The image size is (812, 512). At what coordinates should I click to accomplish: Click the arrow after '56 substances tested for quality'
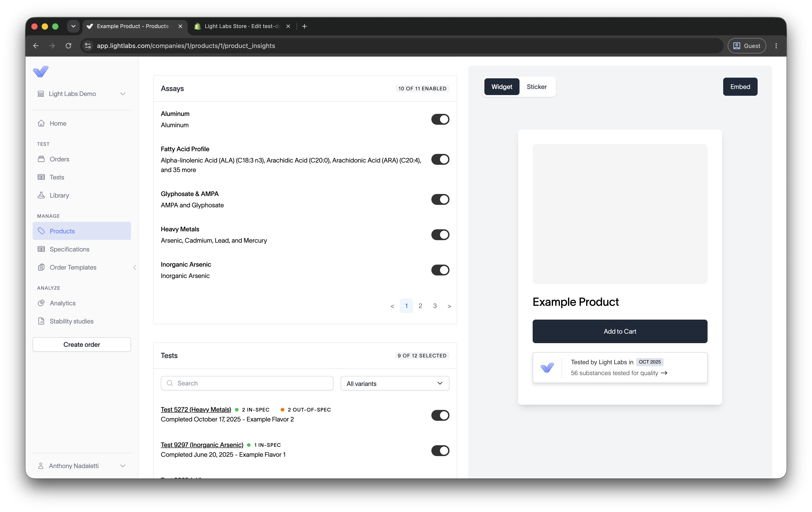click(x=664, y=373)
